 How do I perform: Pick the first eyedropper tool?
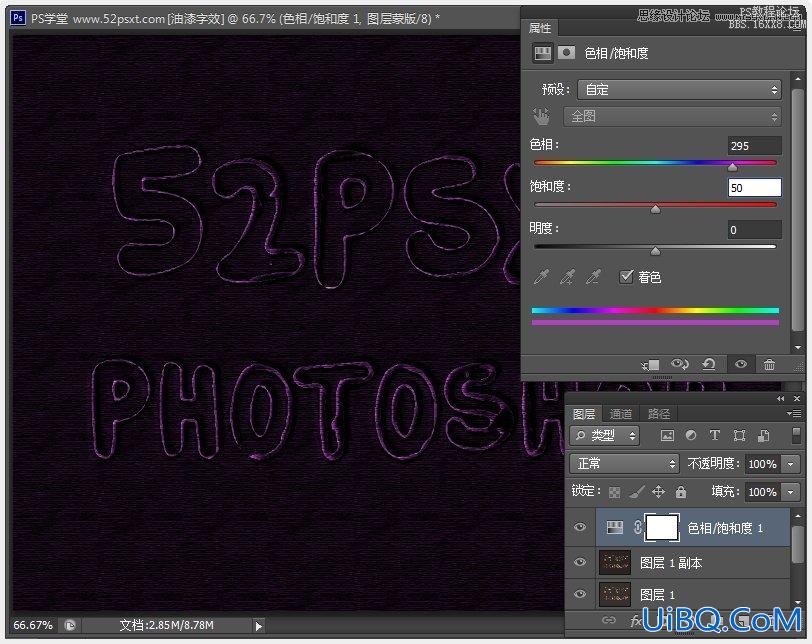pos(541,277)
